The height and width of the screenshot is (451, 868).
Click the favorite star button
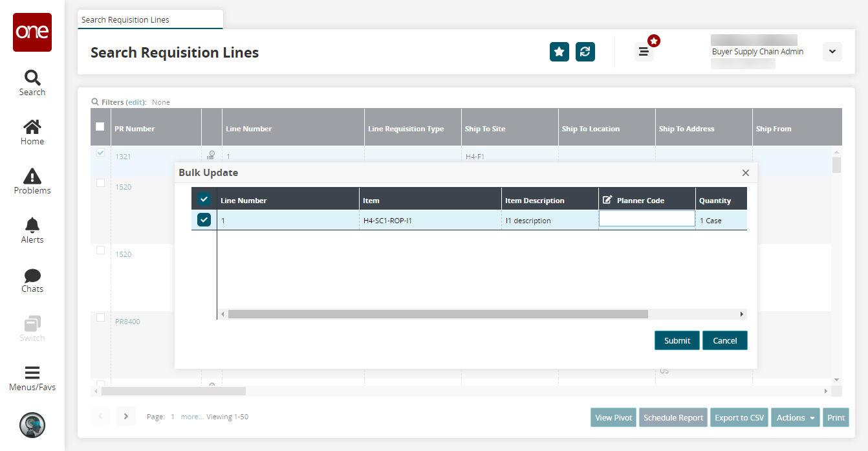point(559,52)
